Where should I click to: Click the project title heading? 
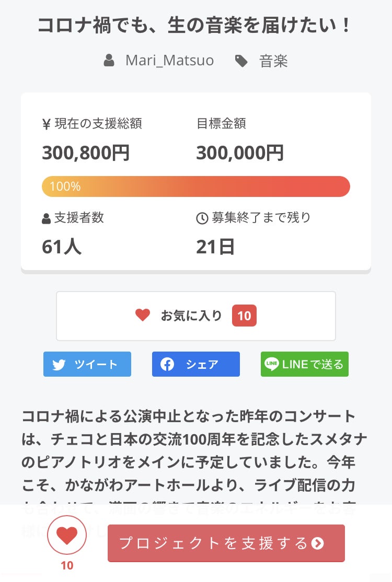[x=196, y=26]
